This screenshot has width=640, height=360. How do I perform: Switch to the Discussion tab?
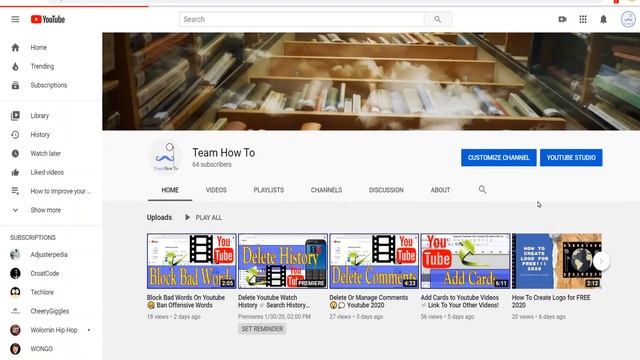coord(386,190)
